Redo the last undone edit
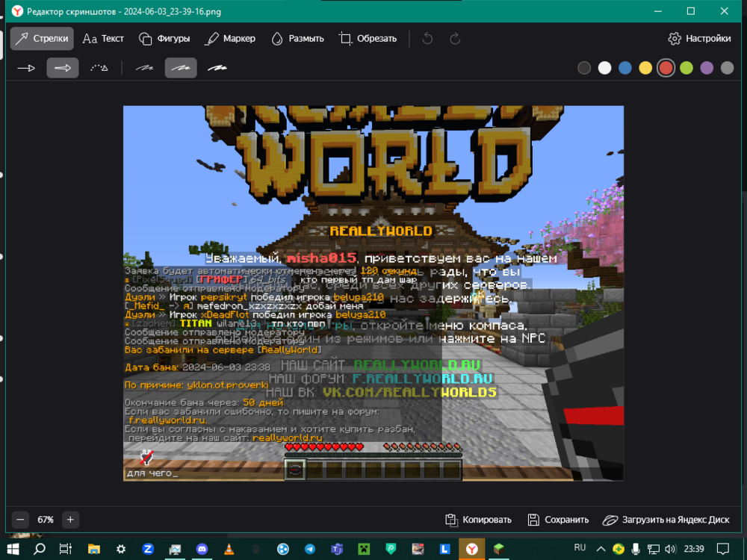The width and height of the screenshot is (747, 560). [x=455, y=39]
